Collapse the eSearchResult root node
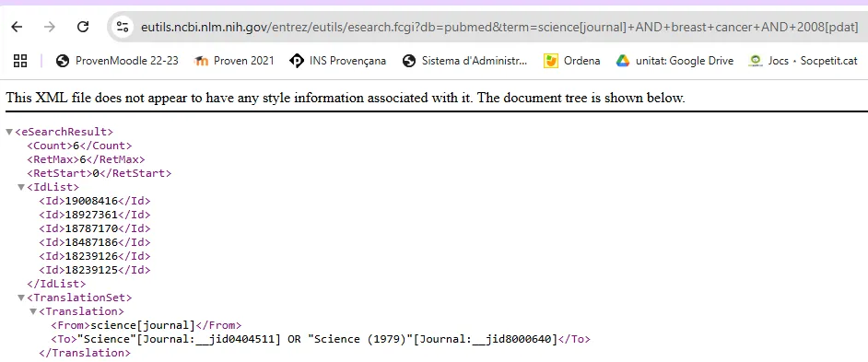This screenshot has width=868, height=362. [x=9, y=132]
